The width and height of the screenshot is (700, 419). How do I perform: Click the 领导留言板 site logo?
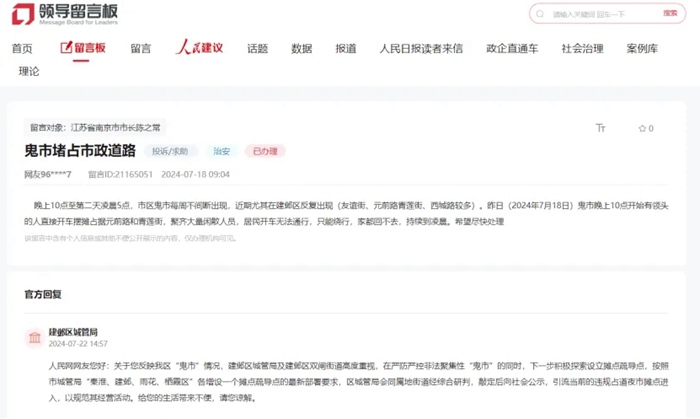pos(66,14)
